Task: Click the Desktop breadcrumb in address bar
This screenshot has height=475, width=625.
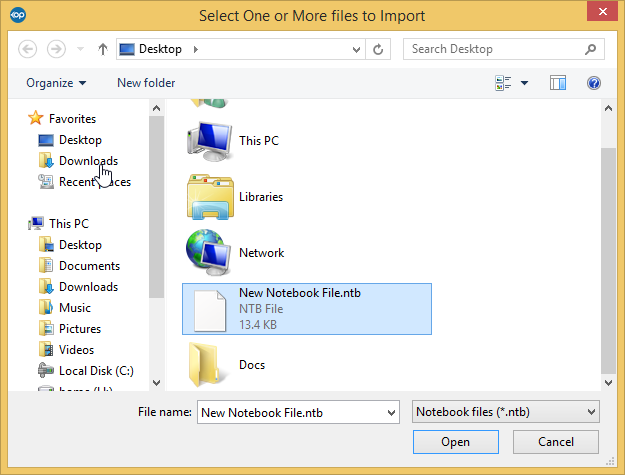Action: pos(160,49)
